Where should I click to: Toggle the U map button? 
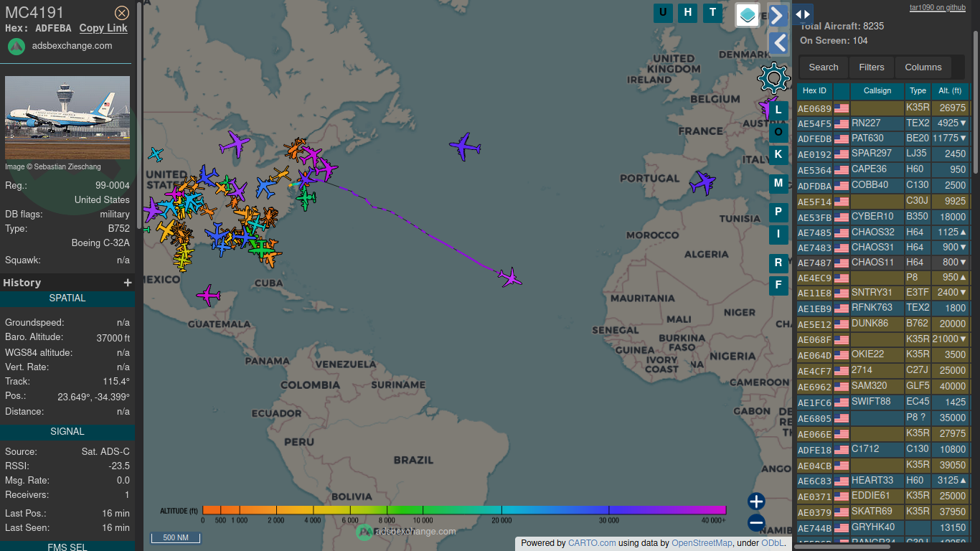pyautogui.click(x=663, y=12)
